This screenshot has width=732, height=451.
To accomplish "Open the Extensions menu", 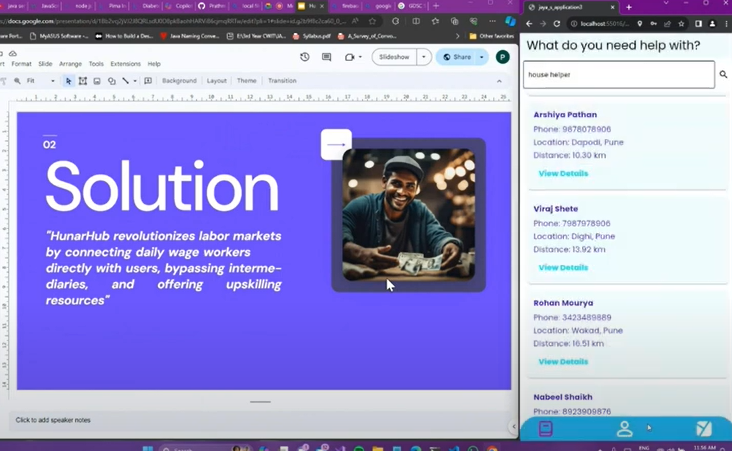I will [x=125, y=64].
